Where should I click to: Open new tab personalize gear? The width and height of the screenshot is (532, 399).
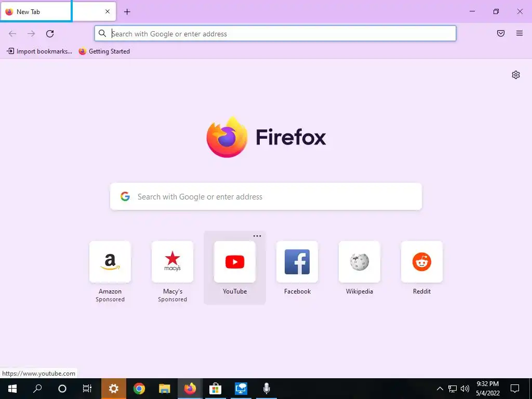[x=516, y=75]
